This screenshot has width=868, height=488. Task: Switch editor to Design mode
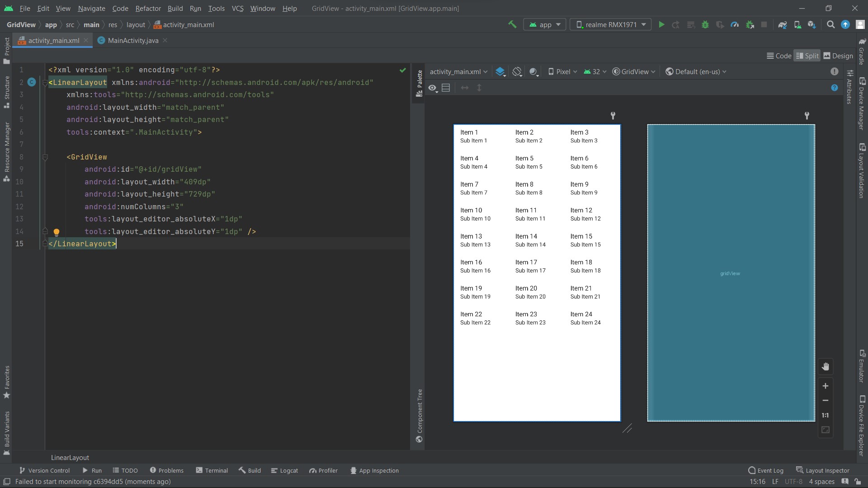point(838,55)
